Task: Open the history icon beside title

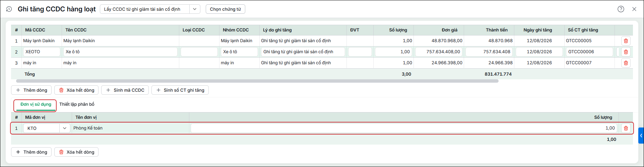Action: [x=9, y=9]
